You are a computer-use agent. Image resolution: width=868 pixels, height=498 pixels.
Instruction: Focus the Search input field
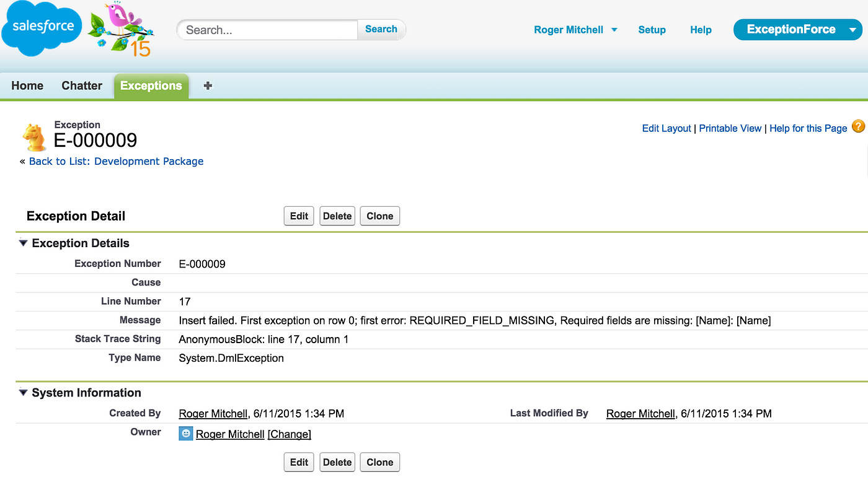[268, 30]
